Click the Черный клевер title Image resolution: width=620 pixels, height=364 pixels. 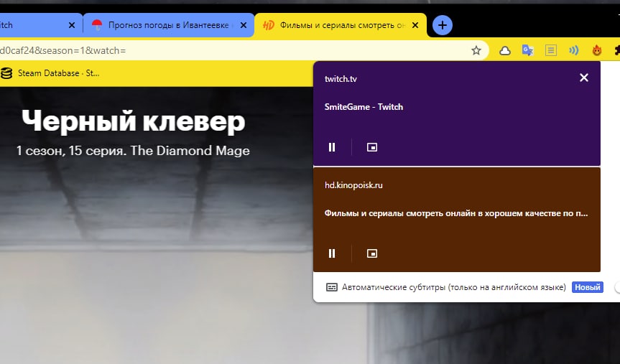click(134, 121)
